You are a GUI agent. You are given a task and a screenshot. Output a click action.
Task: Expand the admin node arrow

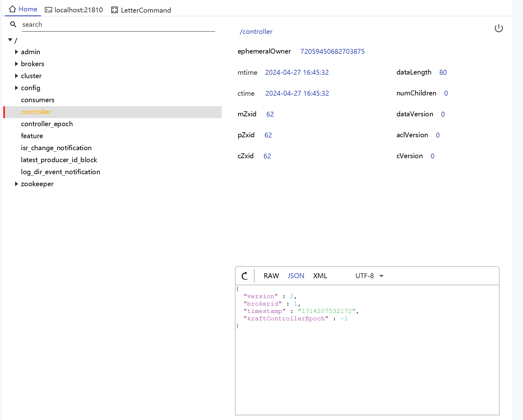(16, 52)
